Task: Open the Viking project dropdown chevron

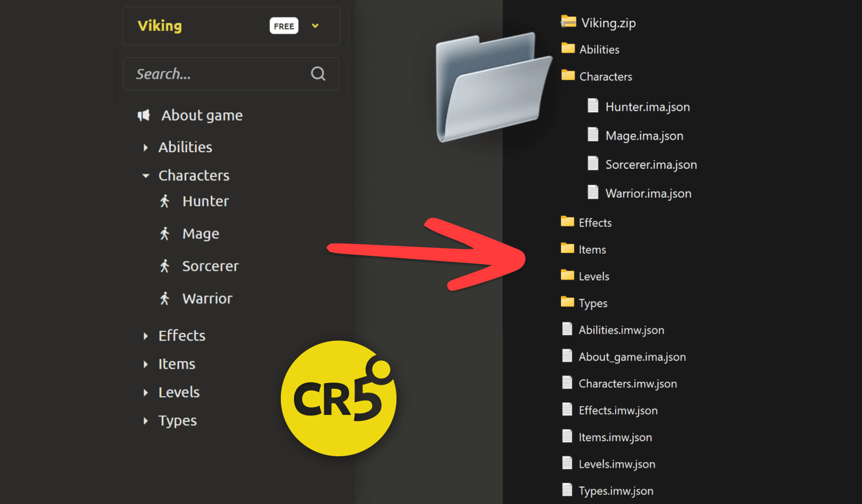Action: click(315, 25)
